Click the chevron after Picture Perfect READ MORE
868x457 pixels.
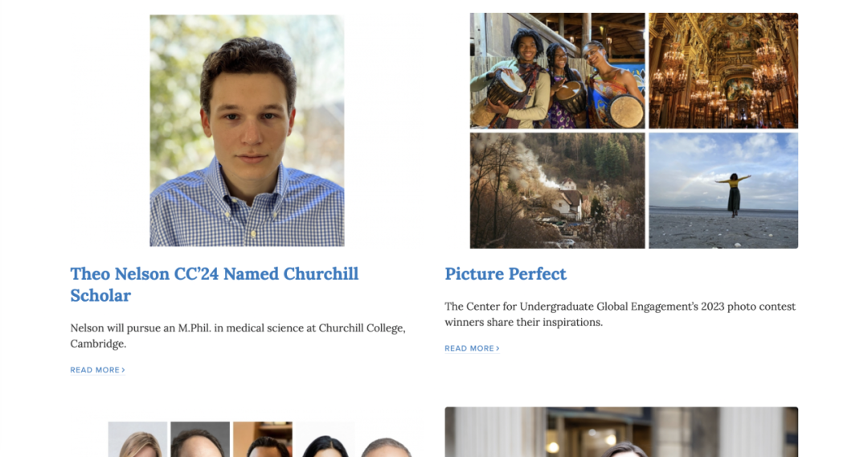coord(498,348)
